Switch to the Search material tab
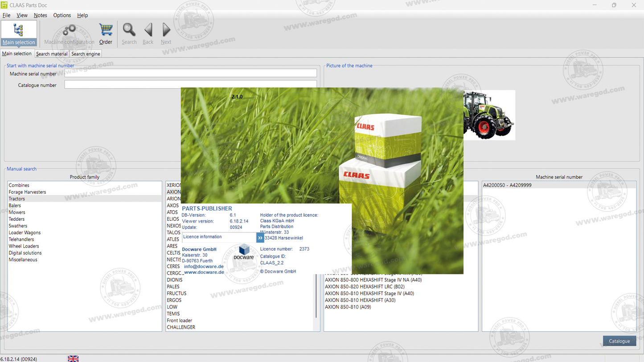This screenshot has width=644, height=362. [x=51, y=53]
